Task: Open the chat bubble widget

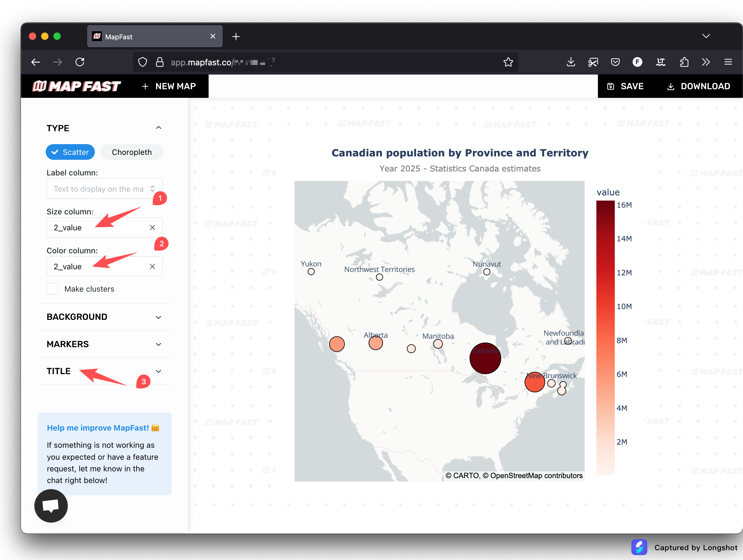Action: (51, 506)
